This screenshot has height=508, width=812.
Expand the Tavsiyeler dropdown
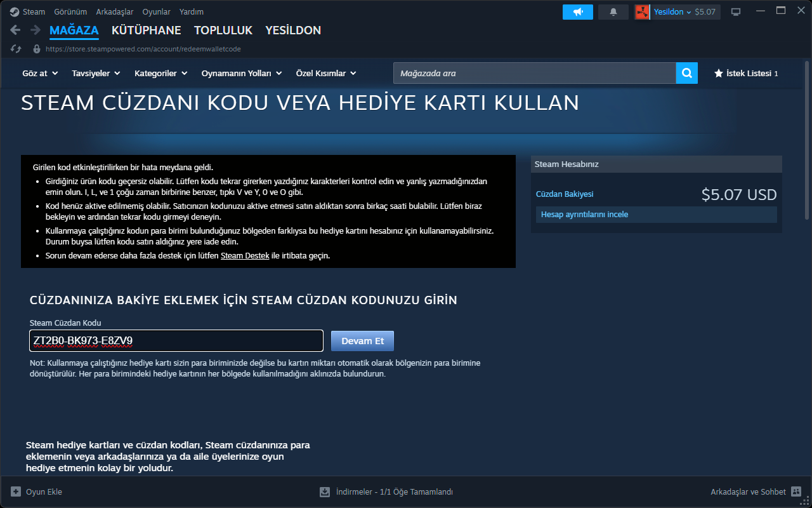96,74
